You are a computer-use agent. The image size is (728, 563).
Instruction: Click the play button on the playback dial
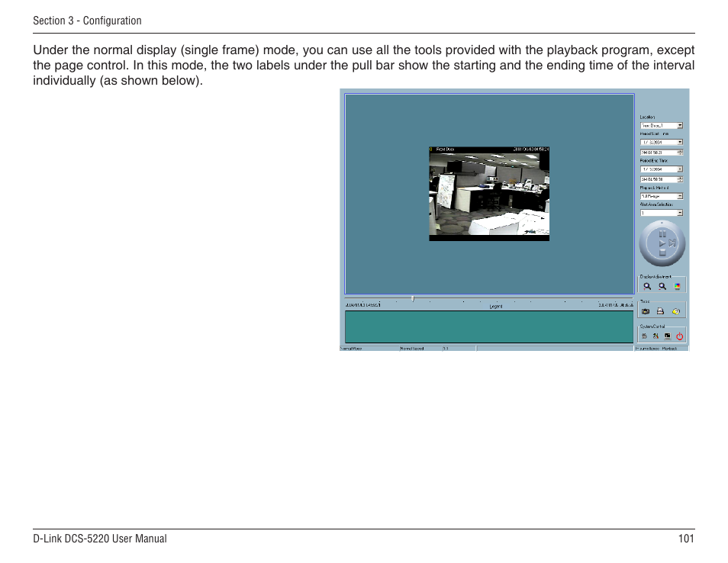click(662, 243)
